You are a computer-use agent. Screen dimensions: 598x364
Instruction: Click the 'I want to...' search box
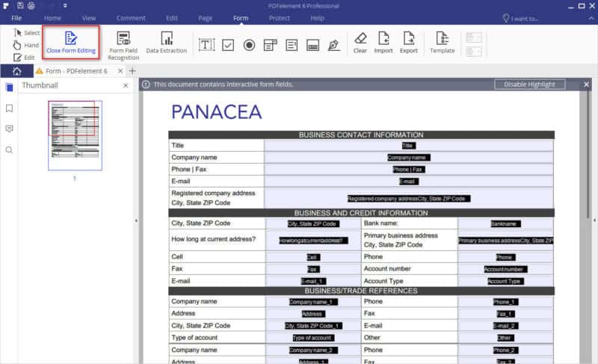520,18
